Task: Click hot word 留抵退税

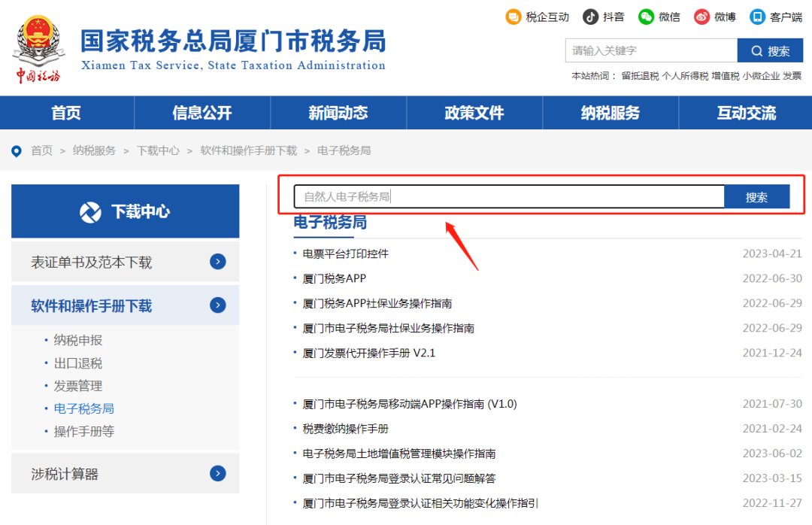Action: (x=640, y=76)
